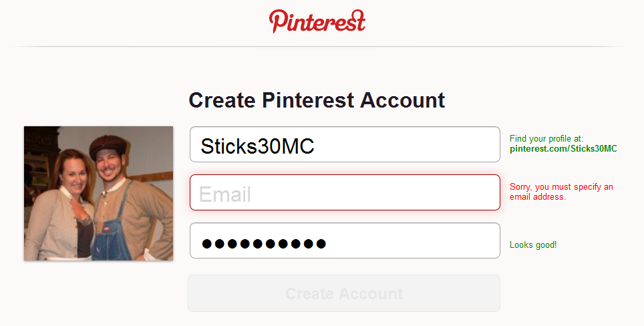
Task: Click the Create Pinterest Account heading
Action: pyautogui.click(x=317, y=100)
